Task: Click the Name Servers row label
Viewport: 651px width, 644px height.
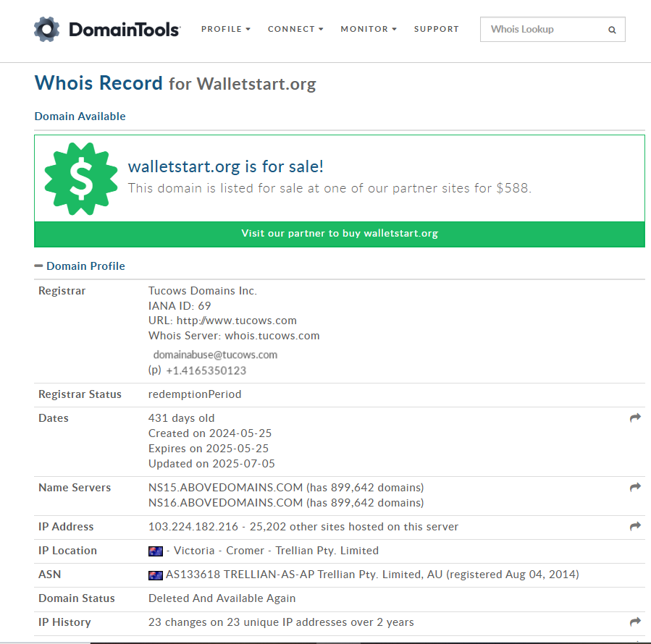Action: click(x=75, y=488)
